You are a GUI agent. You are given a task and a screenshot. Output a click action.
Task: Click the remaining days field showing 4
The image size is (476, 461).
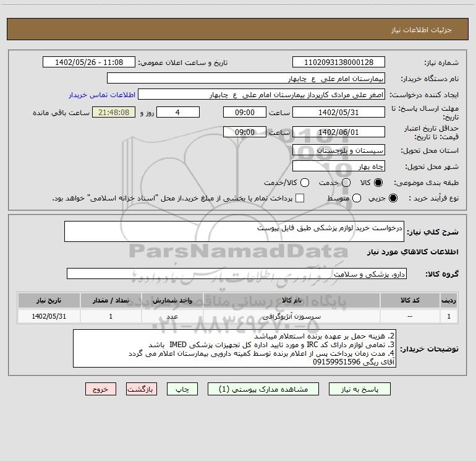(178, 112)
